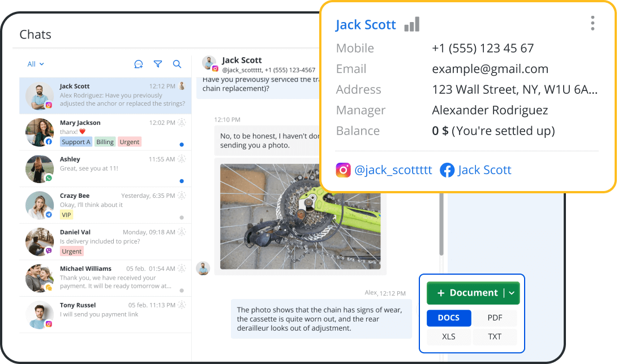Start a new chat from the sidebar

coord(138,64)
